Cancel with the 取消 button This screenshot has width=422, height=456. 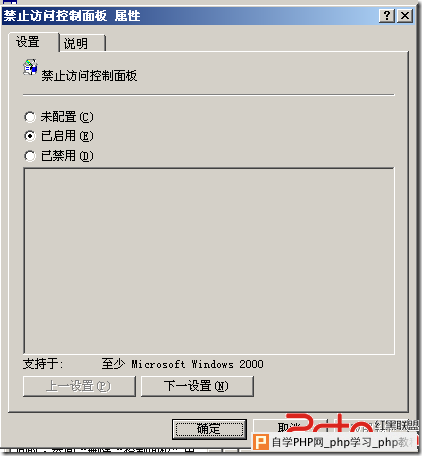click(288, 427)
